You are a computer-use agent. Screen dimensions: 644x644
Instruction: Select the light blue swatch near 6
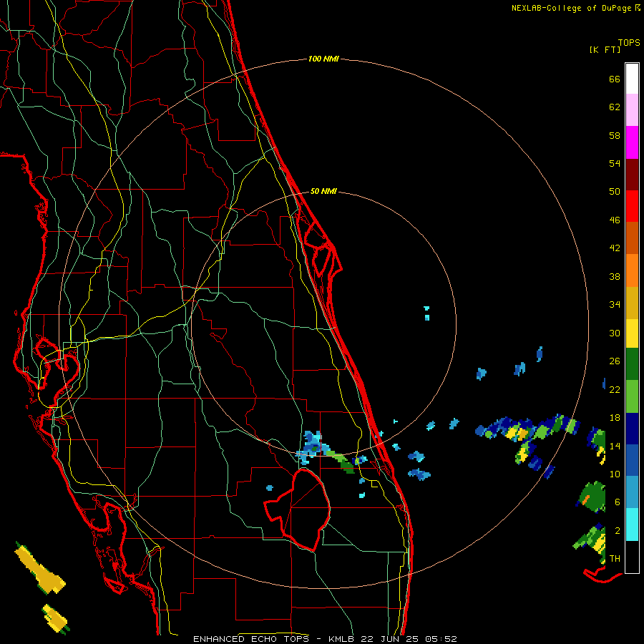[x=632, y=492]
